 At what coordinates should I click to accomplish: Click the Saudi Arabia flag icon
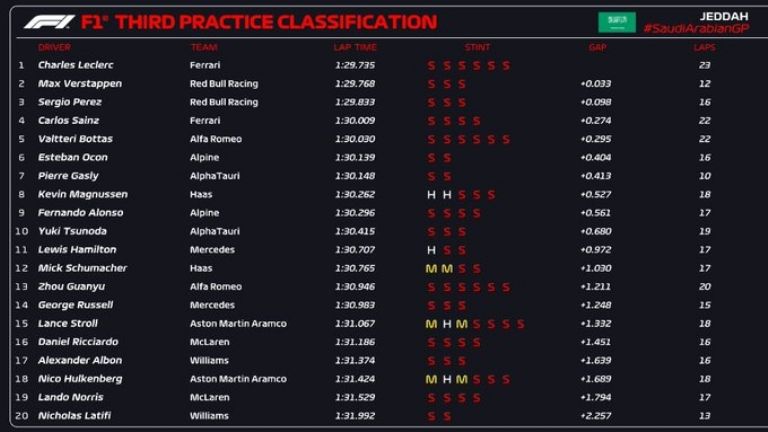tap(616, 21)
